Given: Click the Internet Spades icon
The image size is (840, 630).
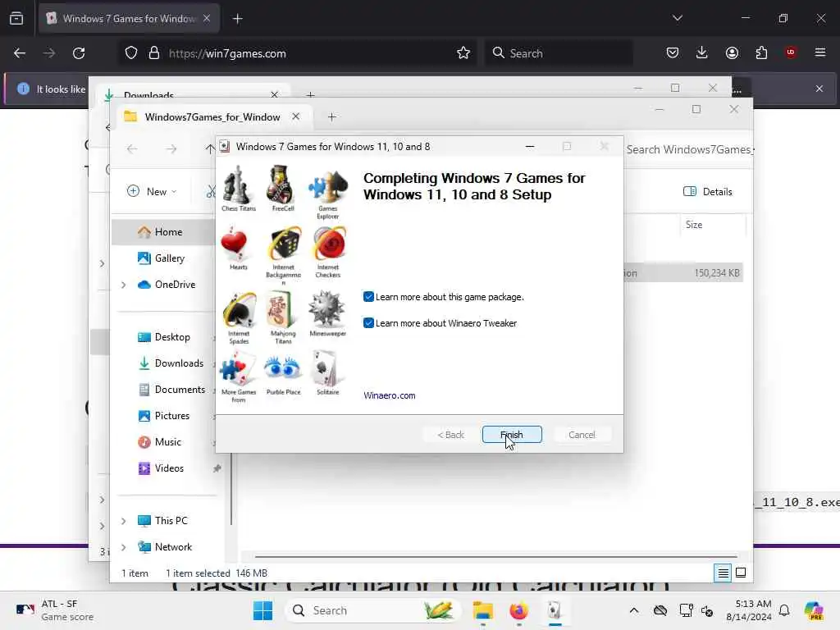Looking at the screenshot, I should (240, 310).
